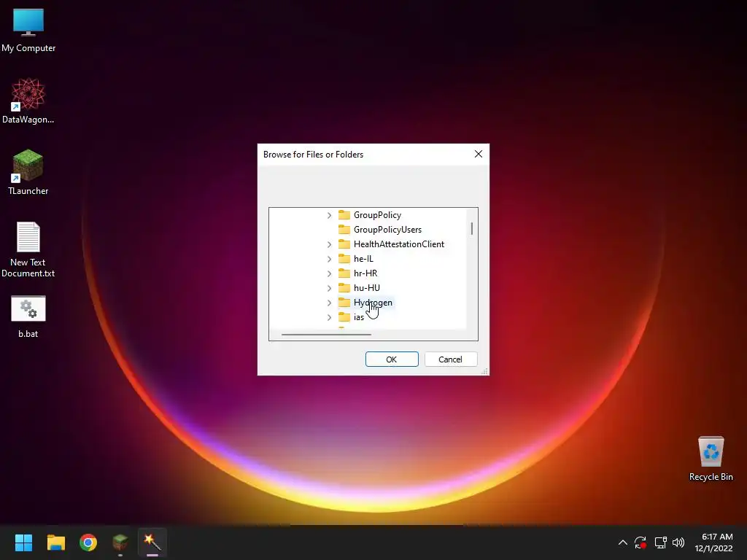The height and width of the screenshot is (560, 747).
Task: Expand the GroupPolicy folder
Action: (x=329, y=215)
